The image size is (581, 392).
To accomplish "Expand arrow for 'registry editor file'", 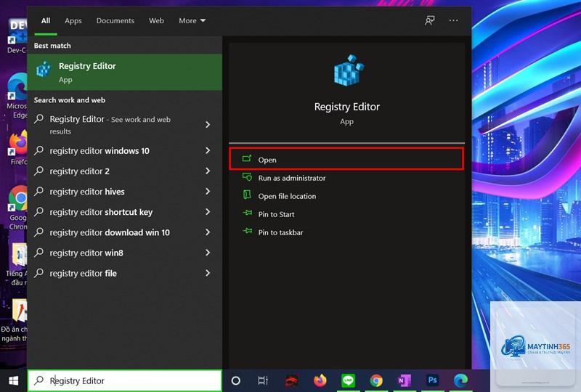I will [x=208, y=273].
